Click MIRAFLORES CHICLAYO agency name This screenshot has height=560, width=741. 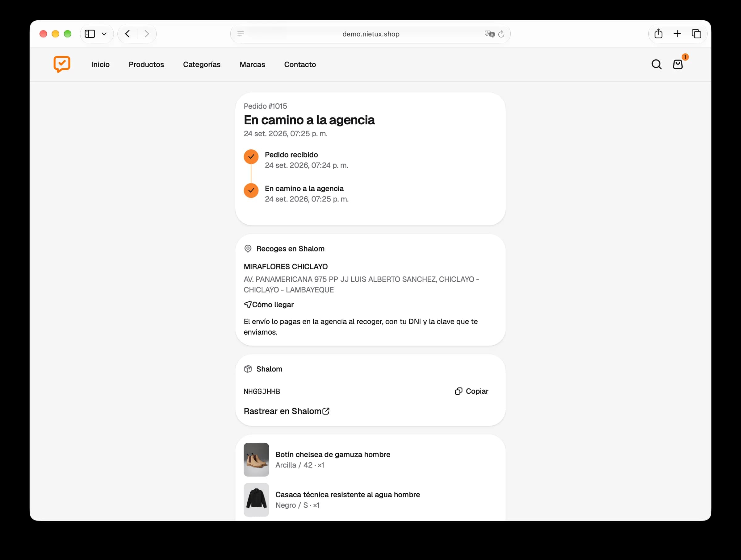(x=286, y=267)
